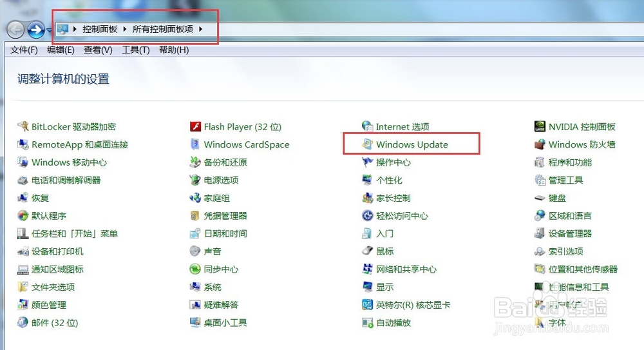This screenshot has width=644, height=350.
Task: Go forward with the Forward arrow button
Action: (36, 30)
